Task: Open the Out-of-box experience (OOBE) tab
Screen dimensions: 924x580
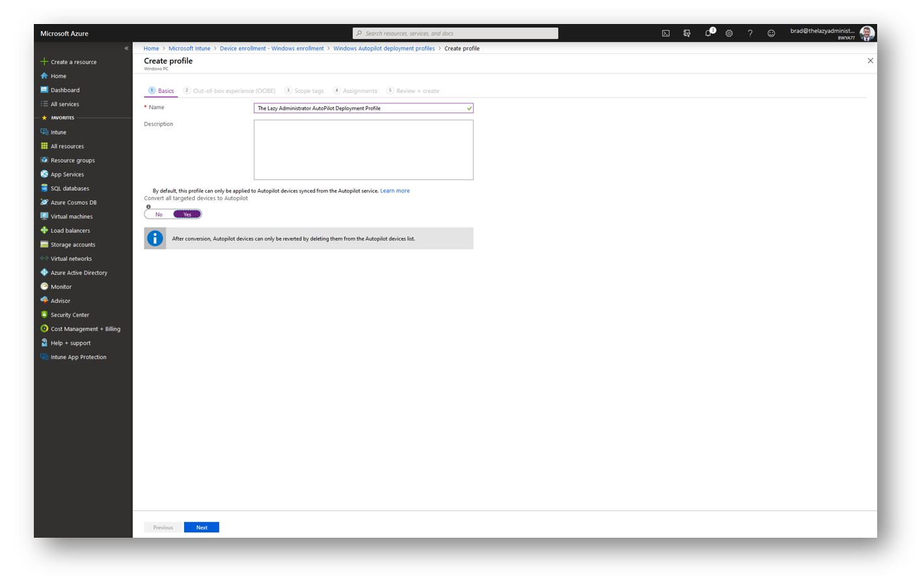Action: tap(230, 91)
